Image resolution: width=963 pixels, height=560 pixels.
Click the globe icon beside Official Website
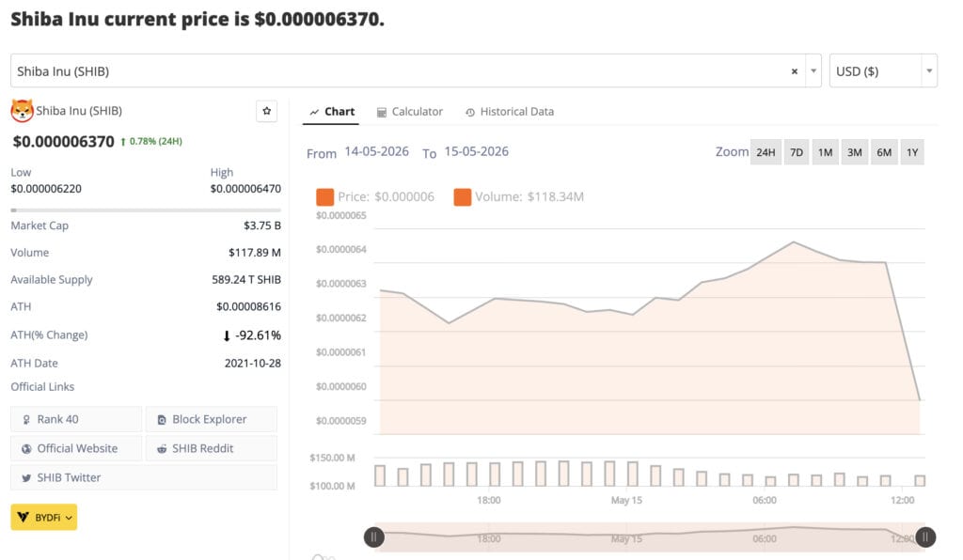point(26,449)
